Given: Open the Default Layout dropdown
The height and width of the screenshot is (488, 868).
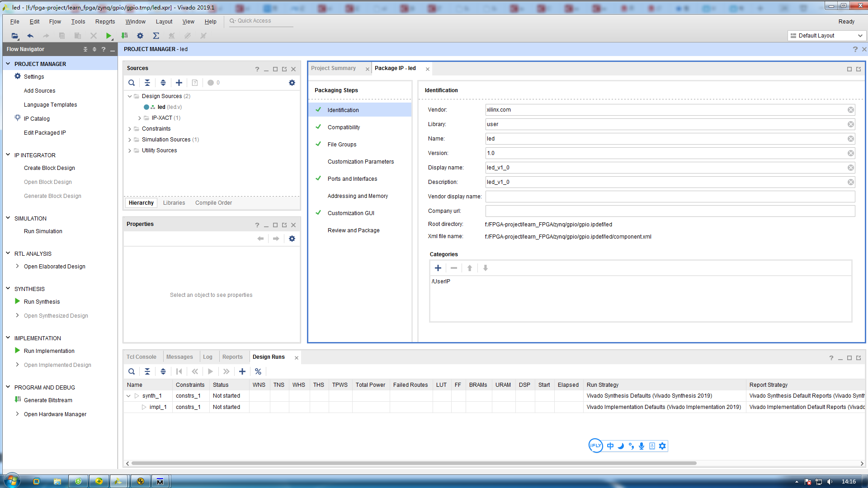Looking at the screenshot, I should tap(826, 36).
